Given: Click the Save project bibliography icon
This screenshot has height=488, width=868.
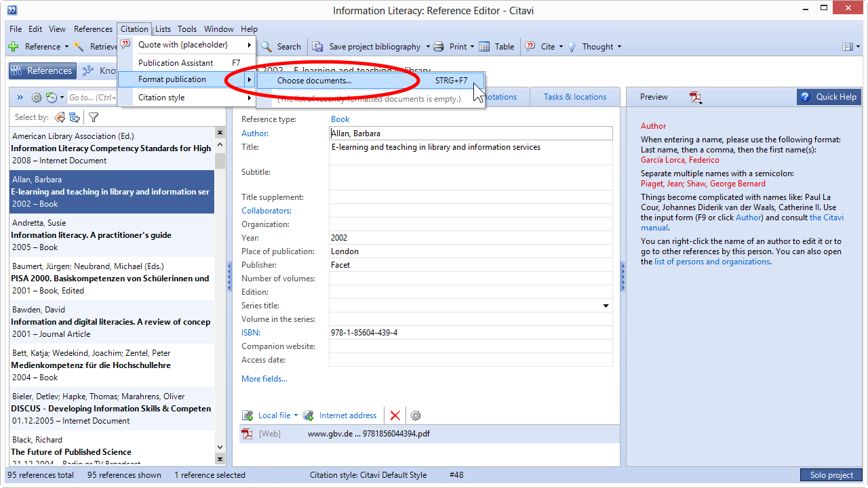Looking at the screenshot, I should (317, 47).
